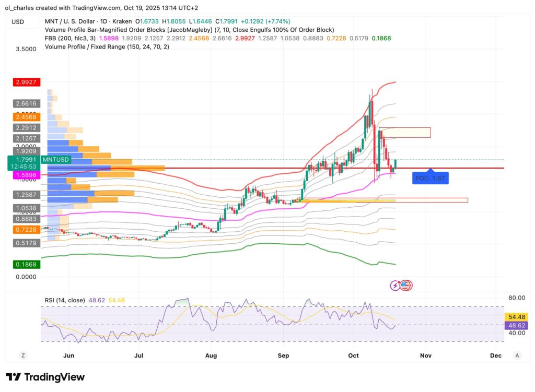Click the "A" auto-scale button on the time axis
535x392 pixels.
click(x=517, y=355)
